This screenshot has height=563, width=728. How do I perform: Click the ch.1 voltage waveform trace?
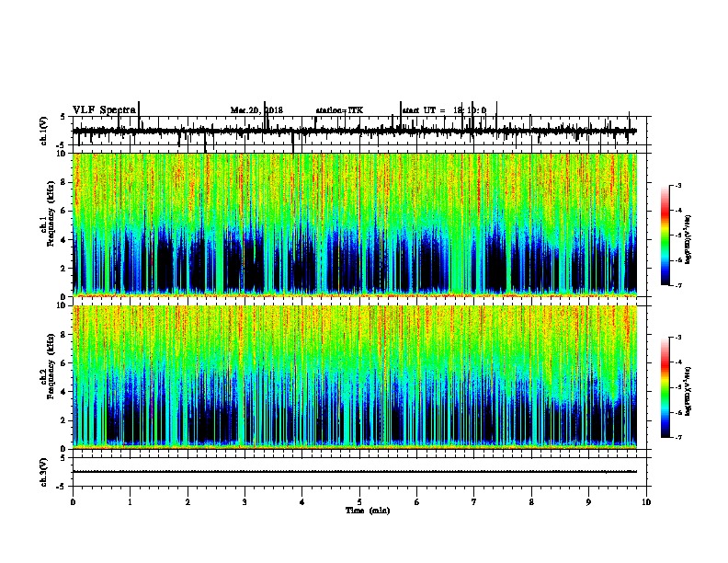pos(355,131)
